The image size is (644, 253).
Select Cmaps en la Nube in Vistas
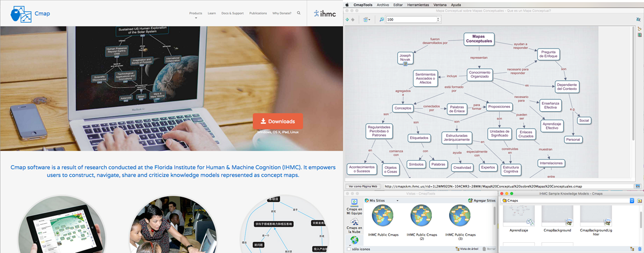[354, 225]
